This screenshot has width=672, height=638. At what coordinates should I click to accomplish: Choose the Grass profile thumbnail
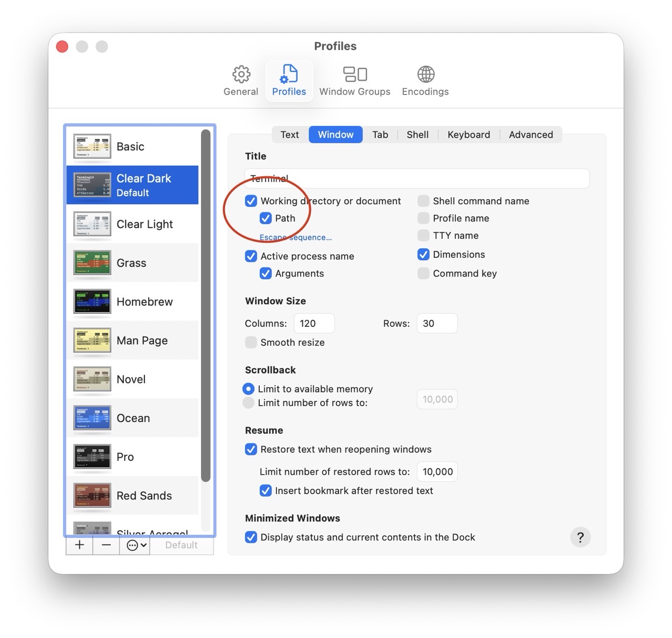[x=92, y=263]
